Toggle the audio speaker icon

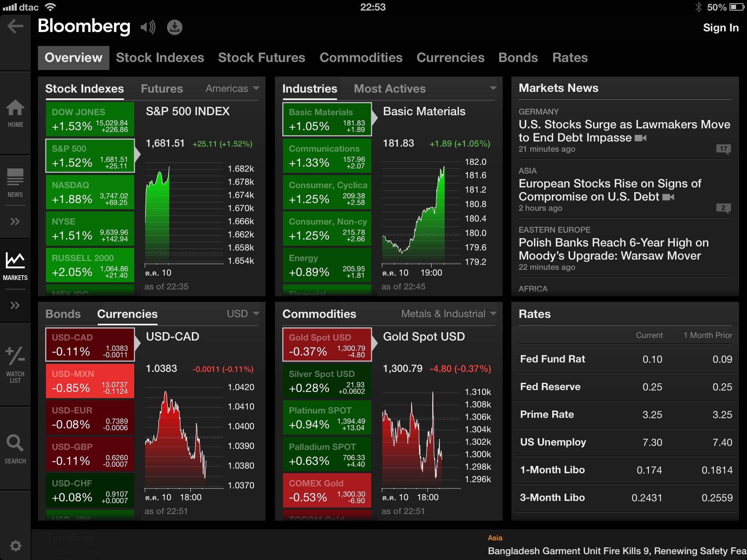(148, 27)
